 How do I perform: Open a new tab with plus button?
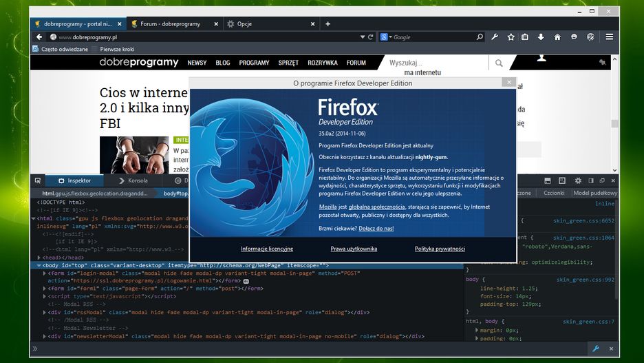328,24
